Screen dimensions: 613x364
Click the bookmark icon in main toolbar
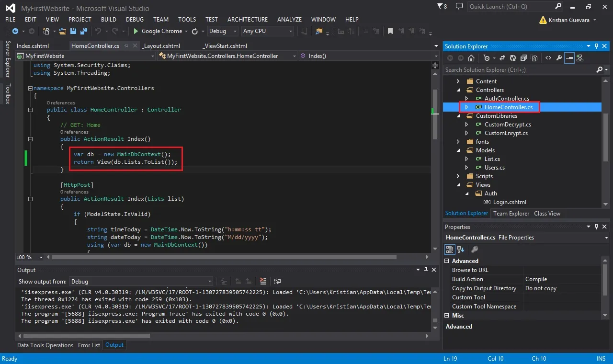pyautogui.click(x=390, y=31)
